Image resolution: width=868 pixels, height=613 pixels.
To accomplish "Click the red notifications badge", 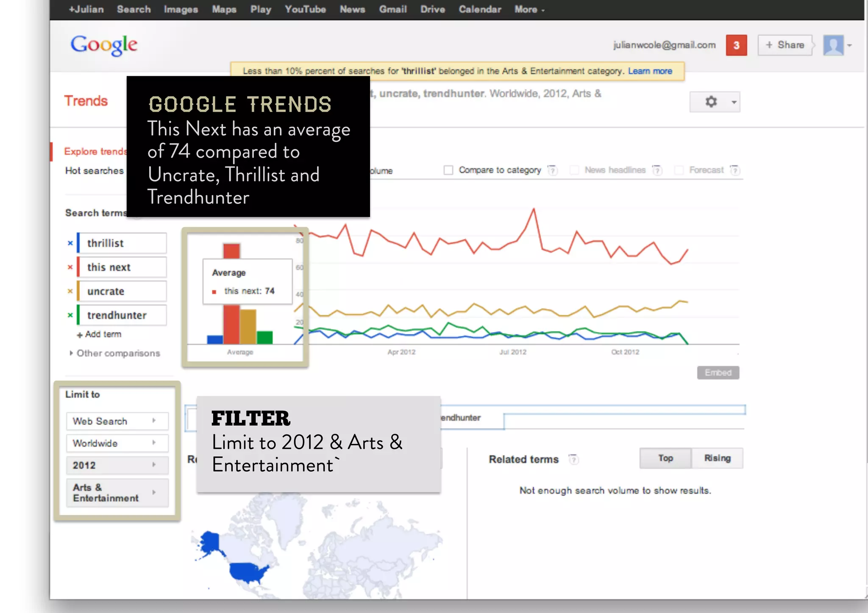I will coord(736,45).
